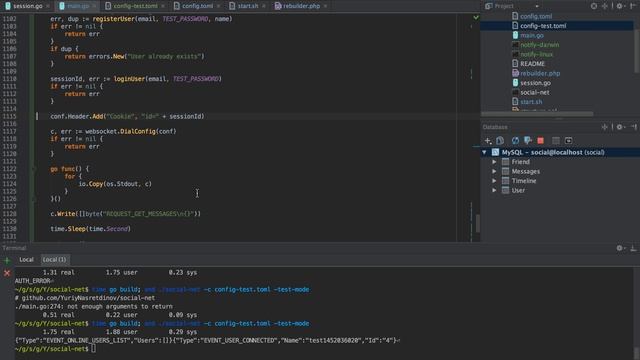Select main.go in Project tree
Image resolution: width=640 pixels, height=360 pixels.
pos(531,36)
